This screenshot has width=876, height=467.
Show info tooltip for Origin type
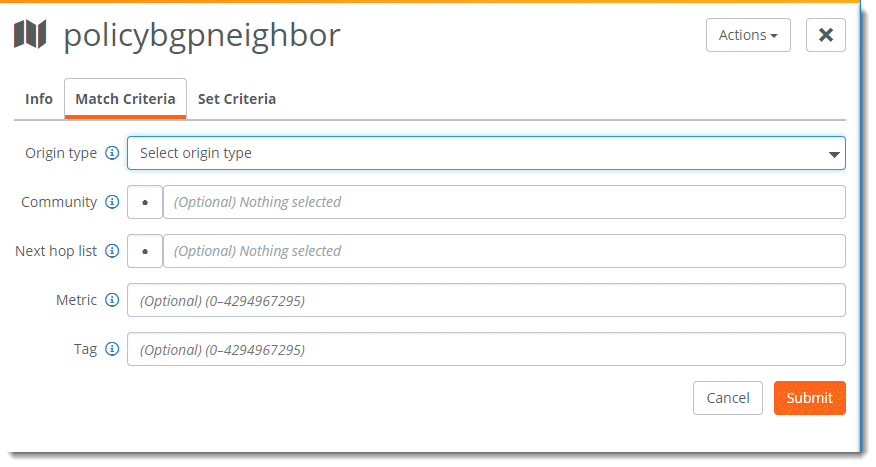click(112, 153)
